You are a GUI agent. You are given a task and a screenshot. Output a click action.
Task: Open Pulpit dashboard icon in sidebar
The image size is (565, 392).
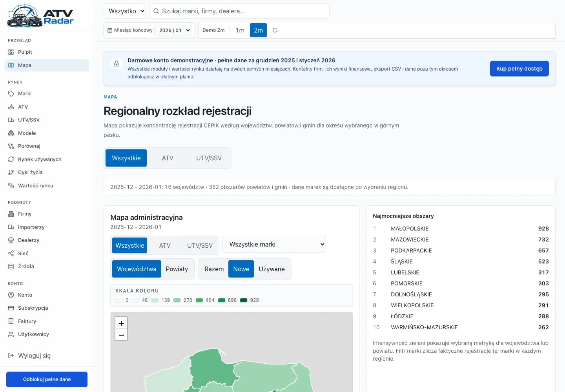coord(11,52)
